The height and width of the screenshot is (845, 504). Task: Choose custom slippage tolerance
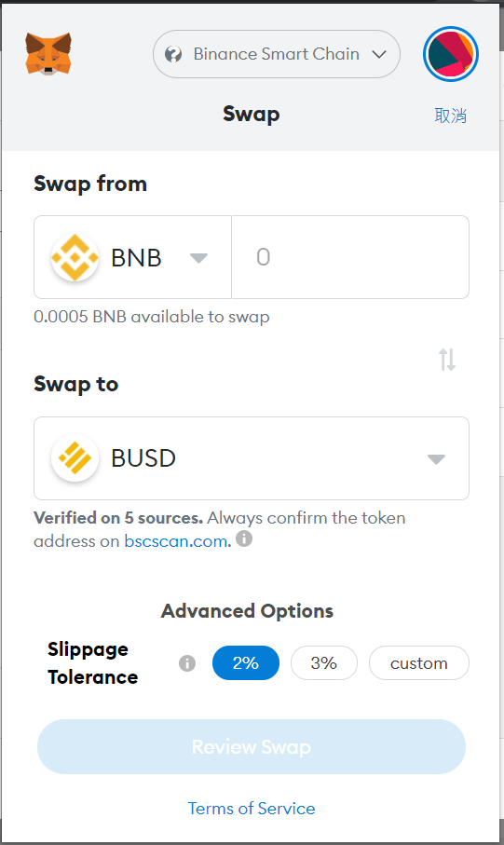(x=419, y=662)
